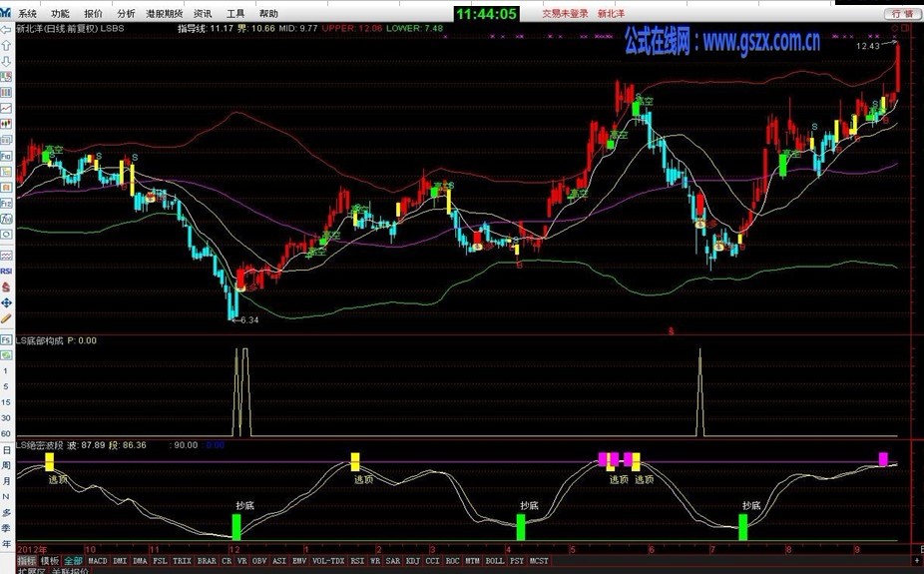Click the up arrow icon in sidebar
This screenshot has height=574, width=924.
pyautogui.click(x=6, y=45)
